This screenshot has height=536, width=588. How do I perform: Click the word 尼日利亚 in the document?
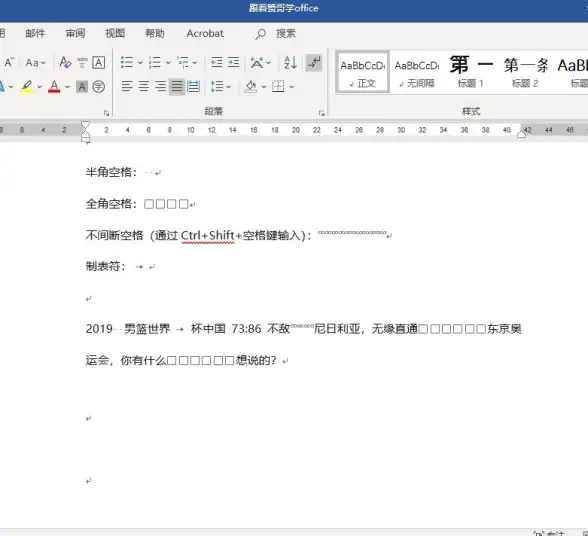pyautogui.click(x=337, y=329)
